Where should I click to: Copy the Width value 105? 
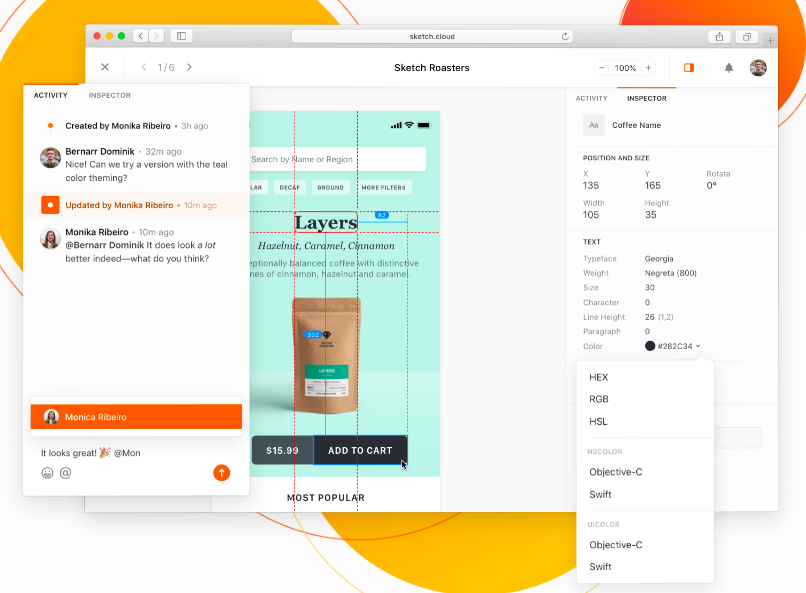(x=591, y=215)
